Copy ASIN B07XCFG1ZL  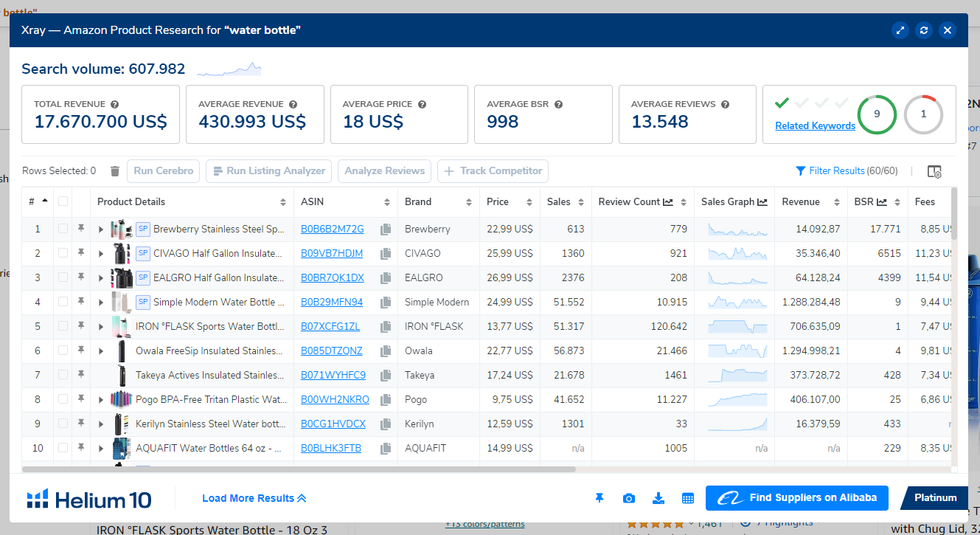(385, 327)
